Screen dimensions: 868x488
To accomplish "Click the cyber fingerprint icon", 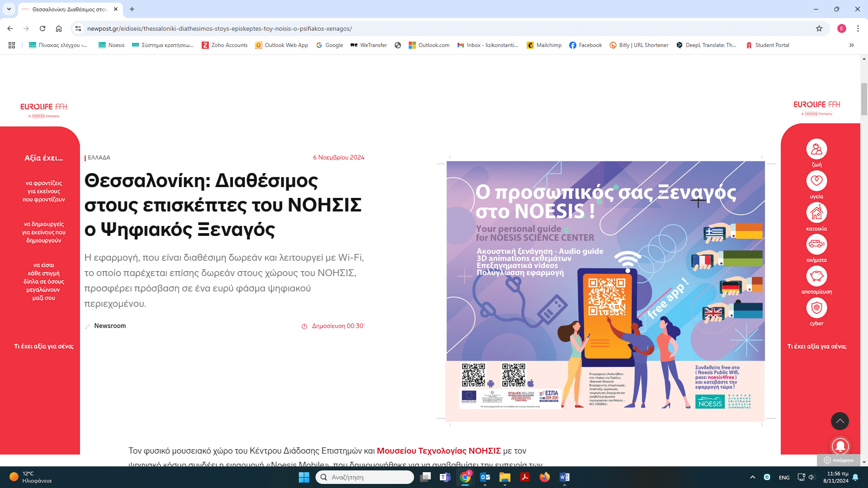I will [x=816, y=308].
